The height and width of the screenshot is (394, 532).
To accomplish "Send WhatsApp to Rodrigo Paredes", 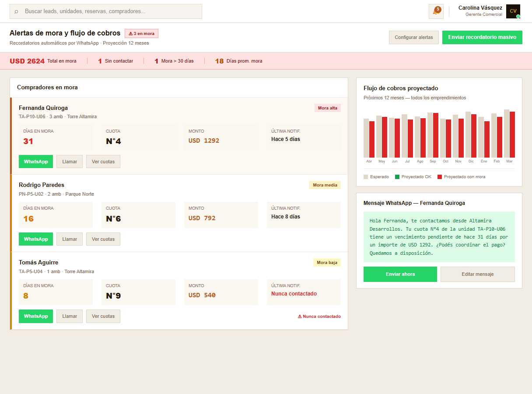I will click(36, 239).
